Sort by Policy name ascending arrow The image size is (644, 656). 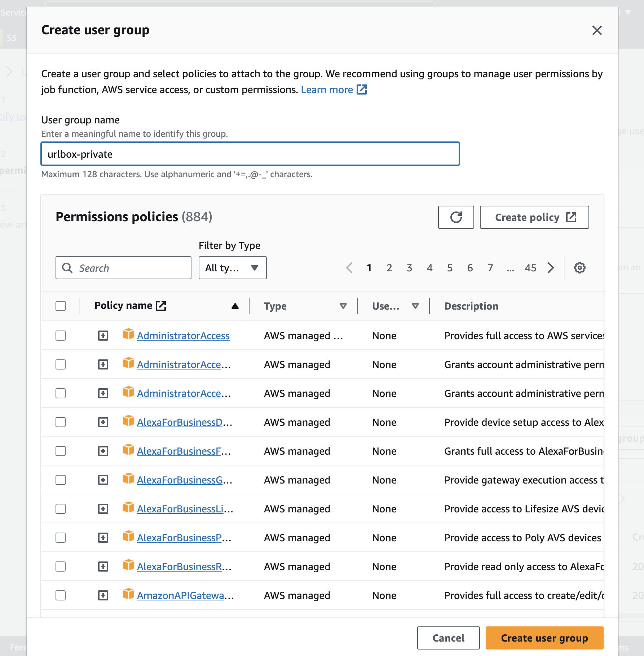pyautogui.click(x=235, y=306)
